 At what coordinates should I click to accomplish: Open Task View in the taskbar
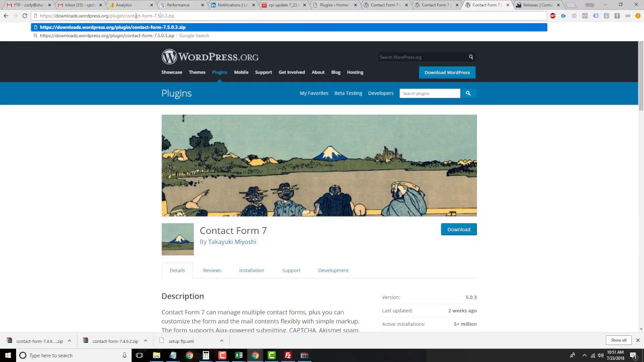(139, 355)
